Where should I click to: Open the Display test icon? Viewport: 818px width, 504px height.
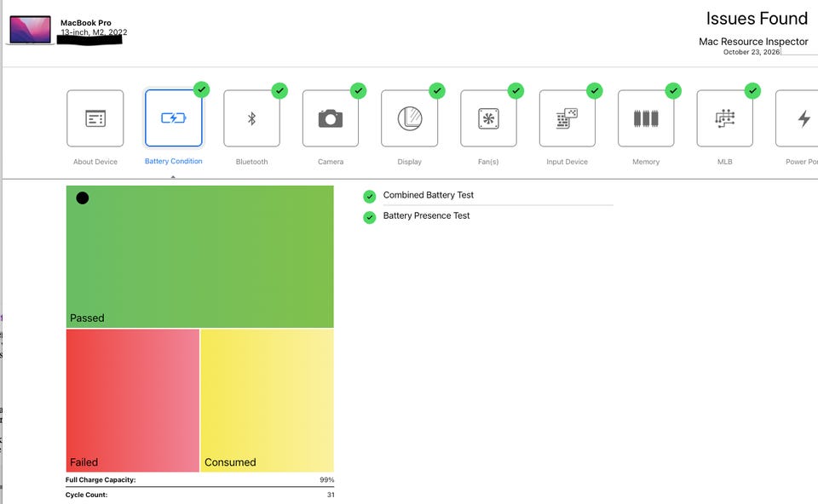click(x=410, y=118)
